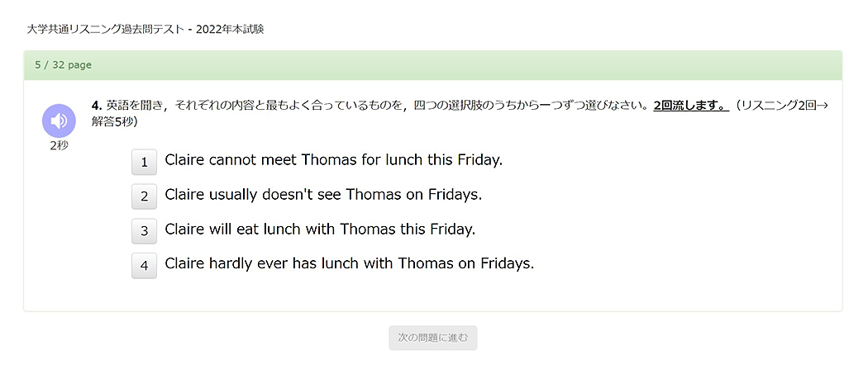Choose answer button 4
The height and width of the screenshot is (374, 868).
(x=144, y=266)
